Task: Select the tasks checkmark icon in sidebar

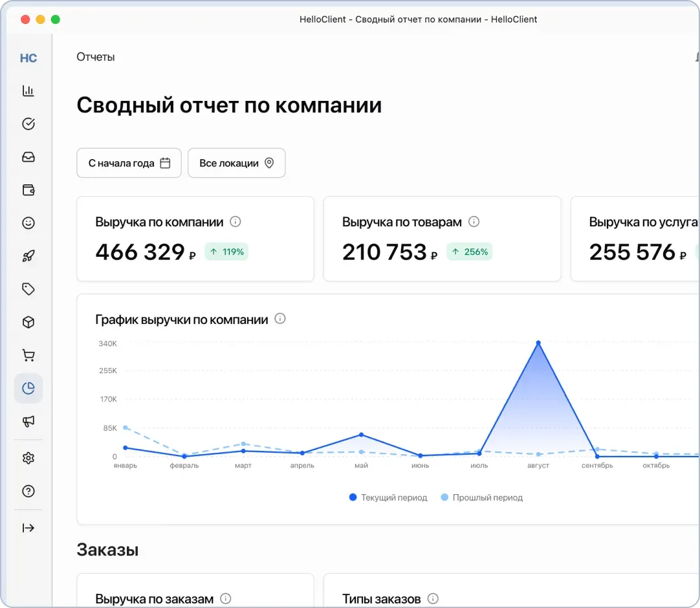Action: click(x=28, y=124)
